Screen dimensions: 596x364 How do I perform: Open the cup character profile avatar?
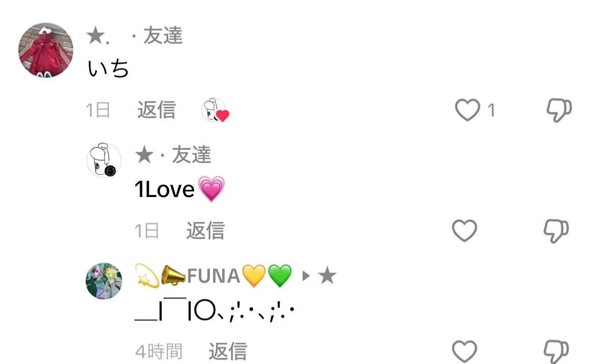(x=104, y=160)
